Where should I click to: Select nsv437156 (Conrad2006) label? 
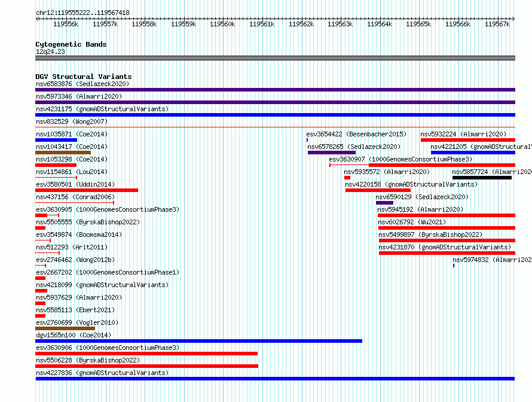75,197
